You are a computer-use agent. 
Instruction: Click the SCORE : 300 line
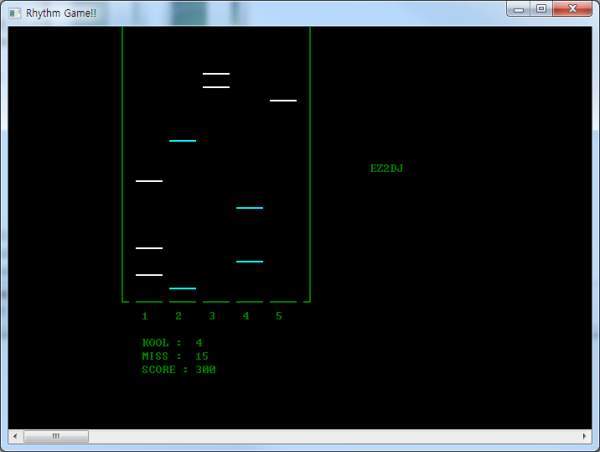coord(179,370)
